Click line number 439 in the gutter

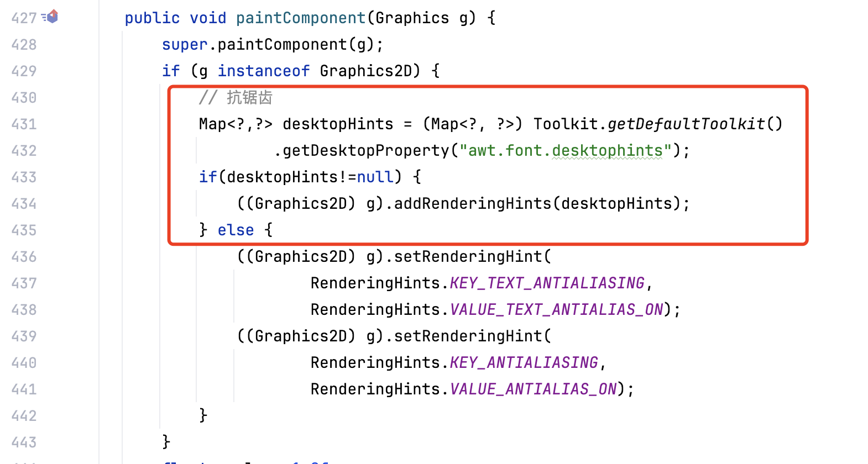(24, 336)
